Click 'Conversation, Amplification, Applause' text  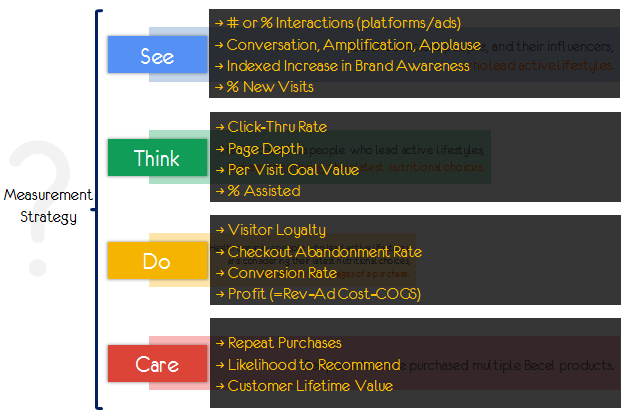[347, 45]
